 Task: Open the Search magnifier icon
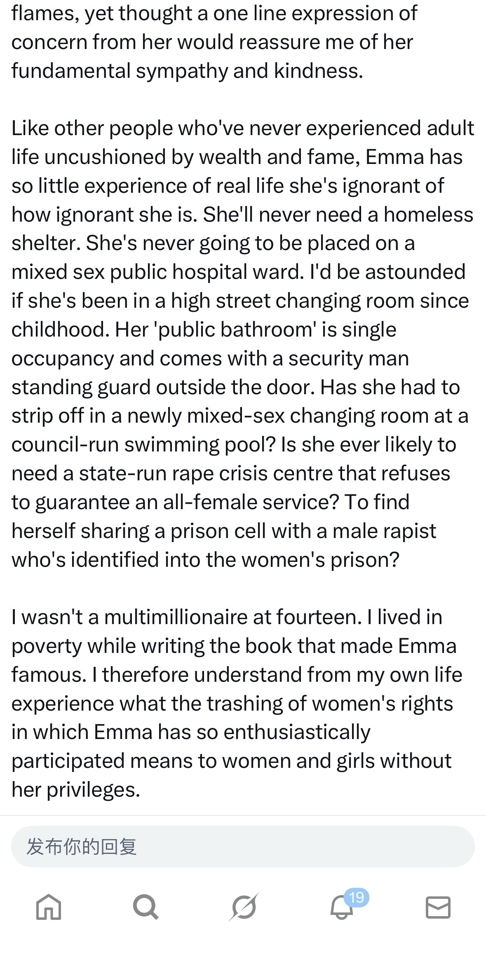tap(146, 907)
